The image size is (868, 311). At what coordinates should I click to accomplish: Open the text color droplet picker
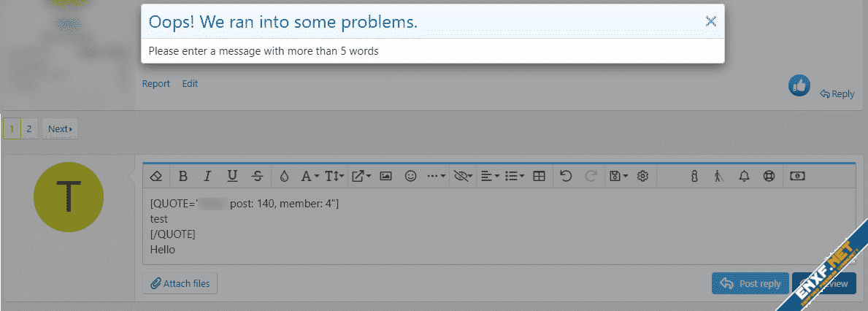(x=284, y=176)
